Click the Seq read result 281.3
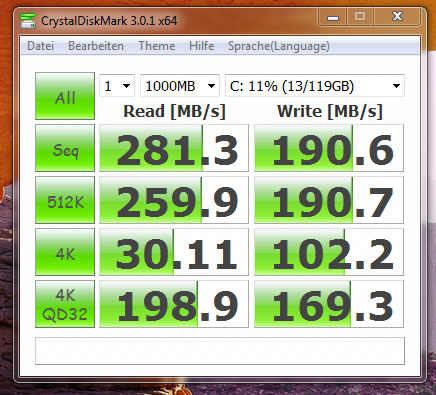This screenshot has width=436, height=395. coord(174,148)
